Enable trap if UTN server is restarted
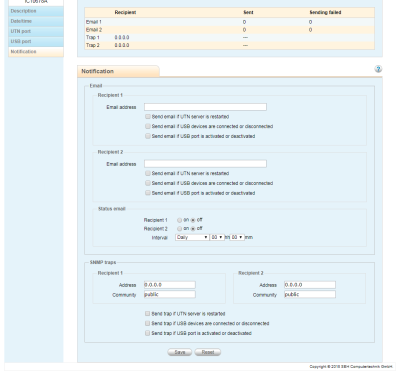The width and height of the screenshot is (400, 371). pyautogui.click(x=147, y=314)
